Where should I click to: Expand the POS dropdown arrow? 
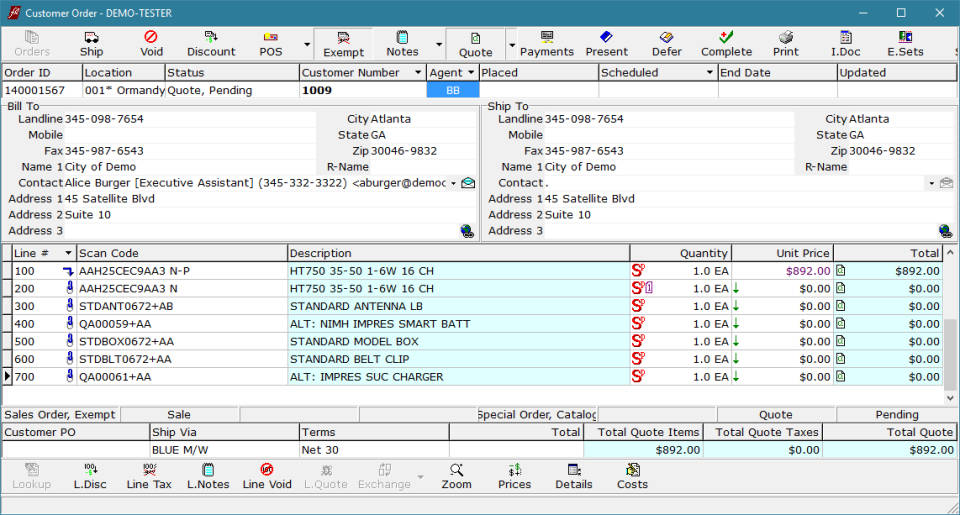pyautogui.click(x=307, y=45)
